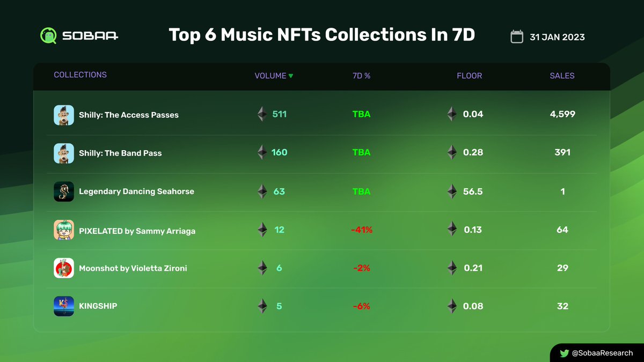644x362 pixels.
Task: Click Ethereum icon beside volume 63
Action: pos(262,191)
